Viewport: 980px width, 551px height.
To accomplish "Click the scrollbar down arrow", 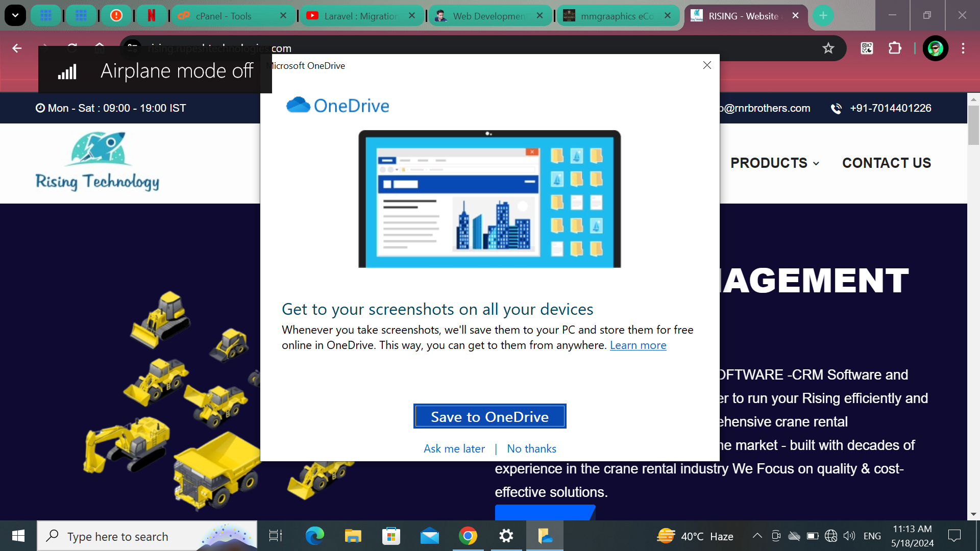I will (x=973, y=514).
